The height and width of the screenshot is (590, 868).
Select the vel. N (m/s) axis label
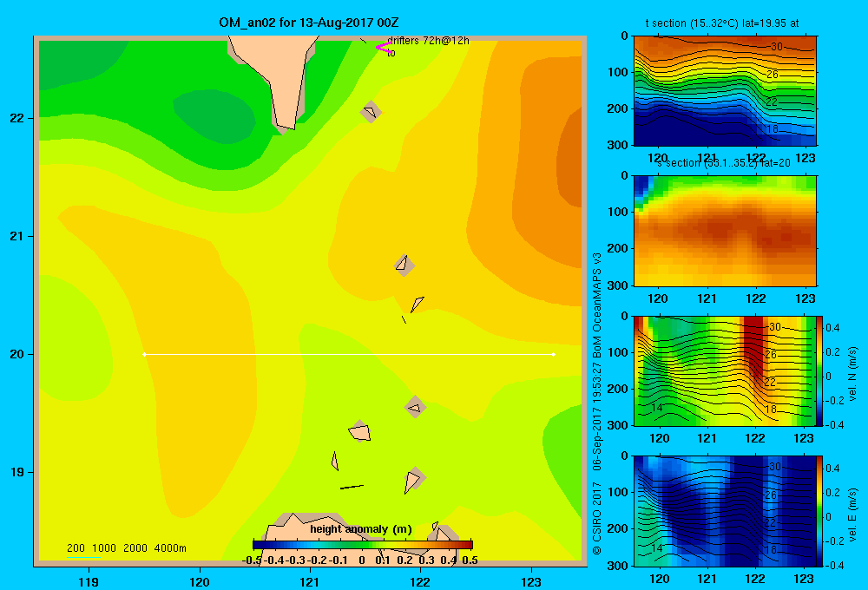tap(852, 374)
